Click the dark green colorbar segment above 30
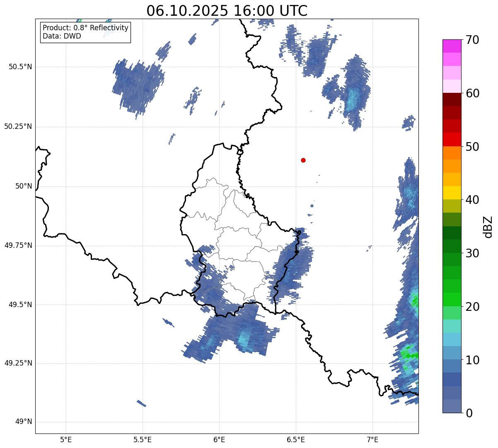Image resolution: width=498 pixels, height=448 pixels. (452, 246)
